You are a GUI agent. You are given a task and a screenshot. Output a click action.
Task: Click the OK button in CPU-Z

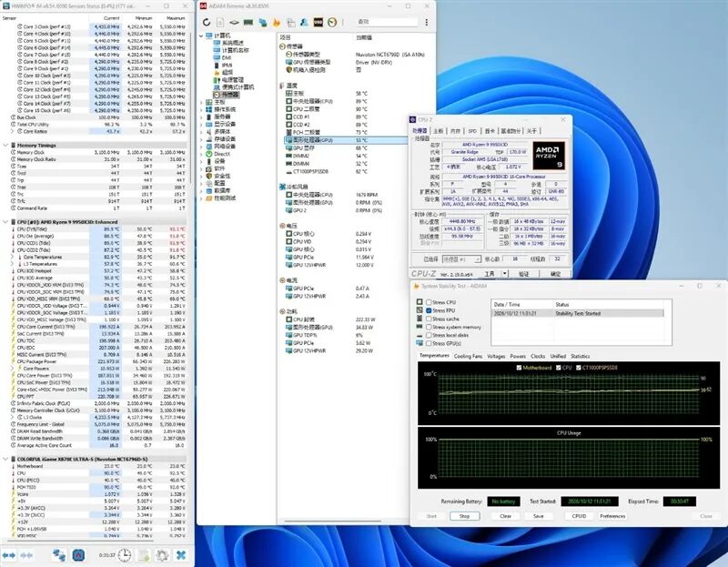coord(555,274)
